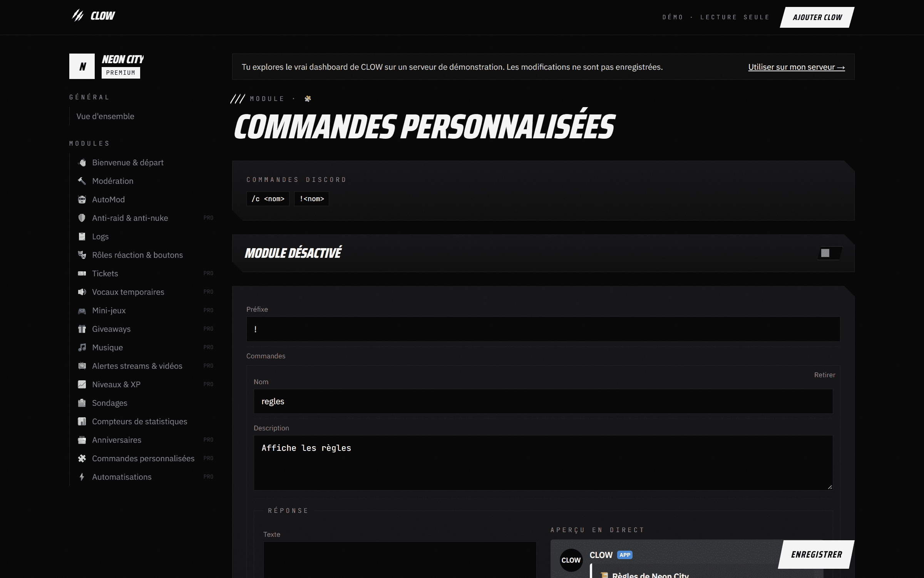Click Retirer to remove the command
Viewport: 924px width, 578px height.
point(825,375)
